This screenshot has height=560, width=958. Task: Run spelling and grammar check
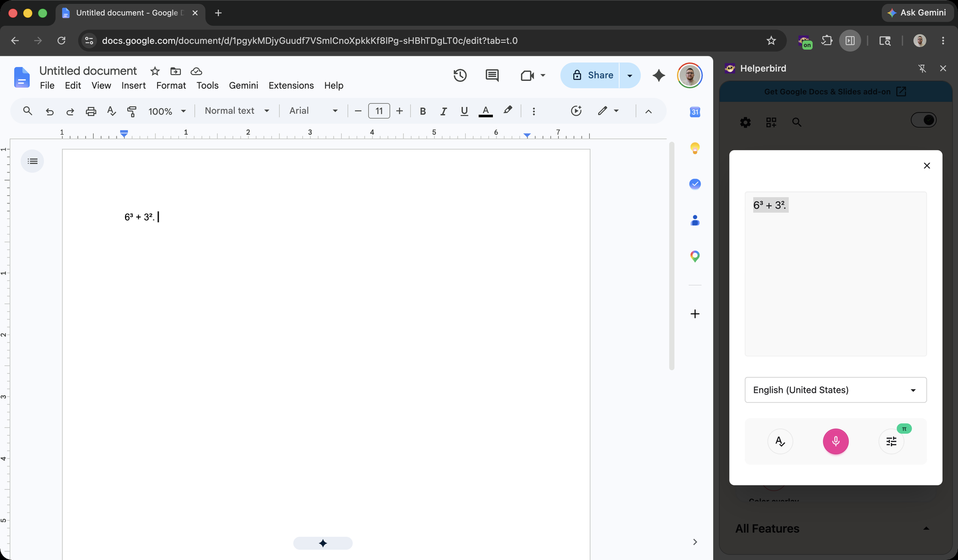coord(111,111)
